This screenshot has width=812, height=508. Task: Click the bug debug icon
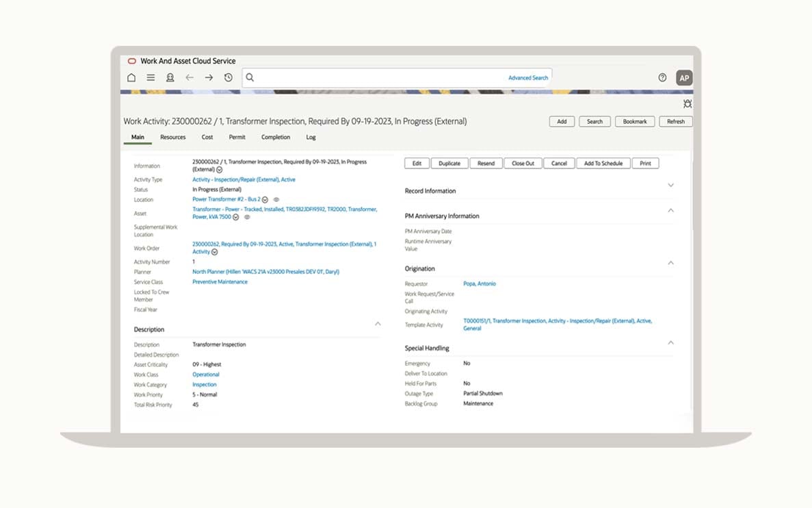coord(687,103)
